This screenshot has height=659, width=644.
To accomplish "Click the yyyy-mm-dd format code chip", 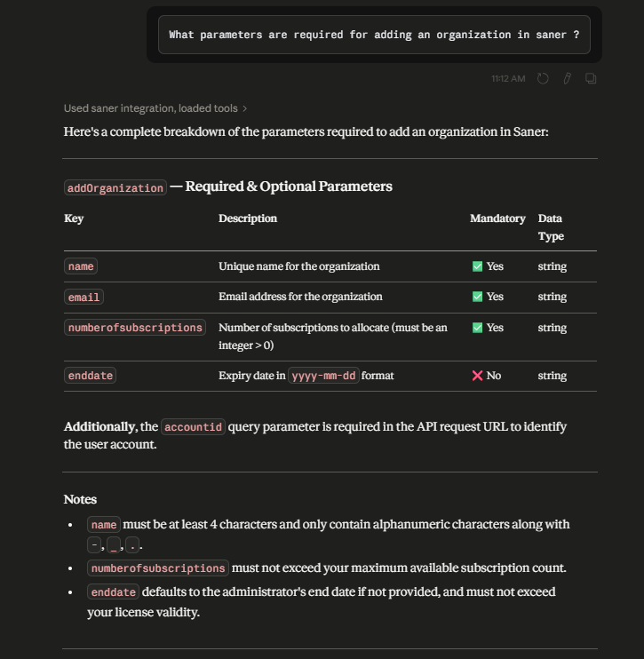I will click(323, 376).
